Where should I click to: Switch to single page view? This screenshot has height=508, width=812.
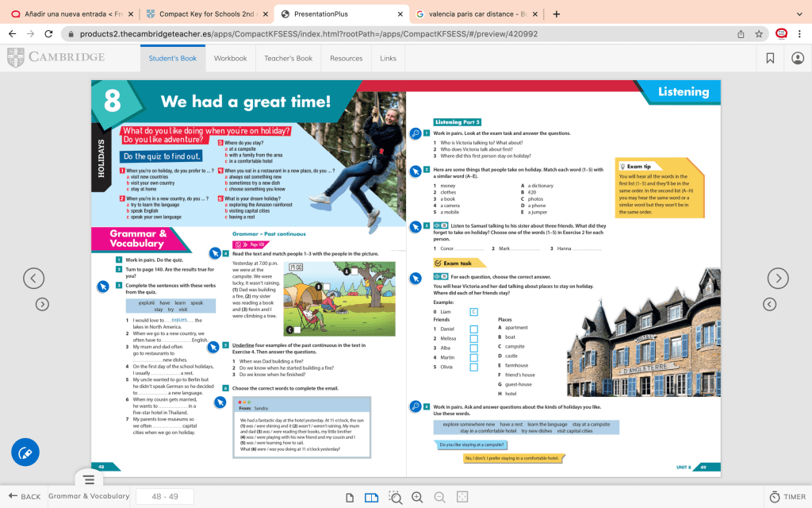(x=350, y=497)
